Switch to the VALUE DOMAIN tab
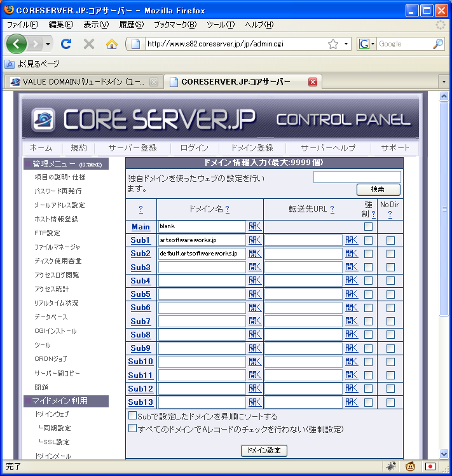The width and height of the screenshot is (452, 476). (x=79, y=82)
